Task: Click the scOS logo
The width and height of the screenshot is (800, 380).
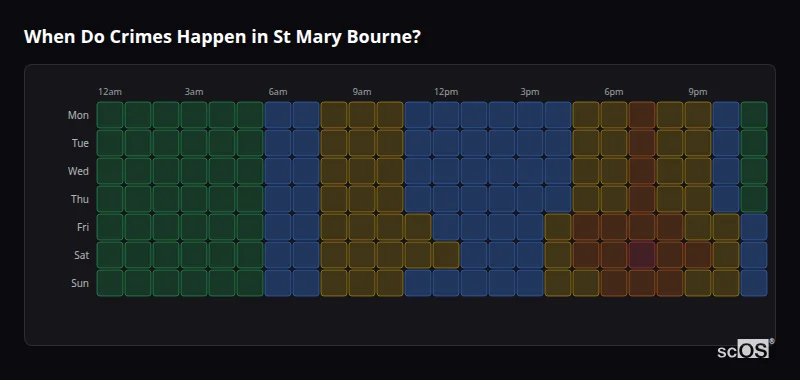Action: 745,348
